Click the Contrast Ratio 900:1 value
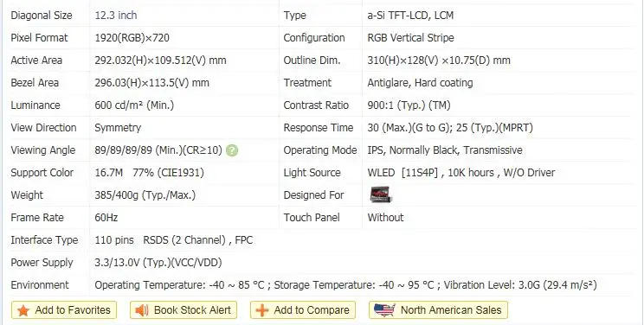Viewport: 644px width, 325px height. tap(409, 105)
